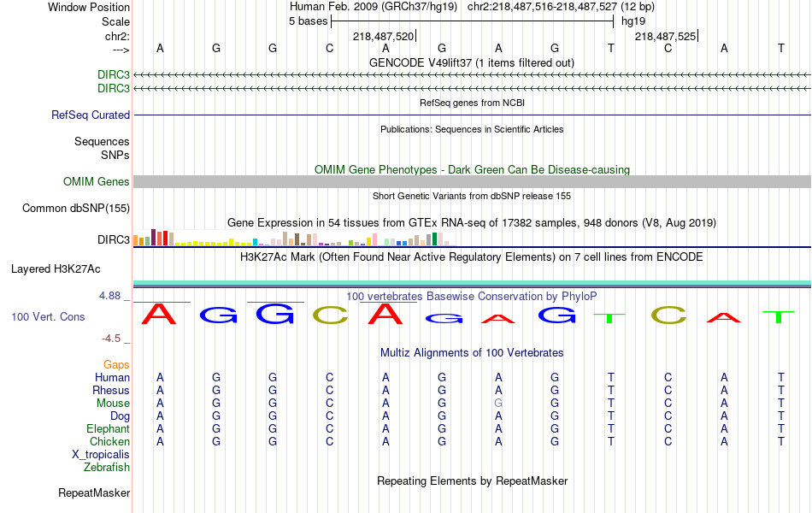
Task: Click the 100 Vert. Cons label
Action: 48,316
